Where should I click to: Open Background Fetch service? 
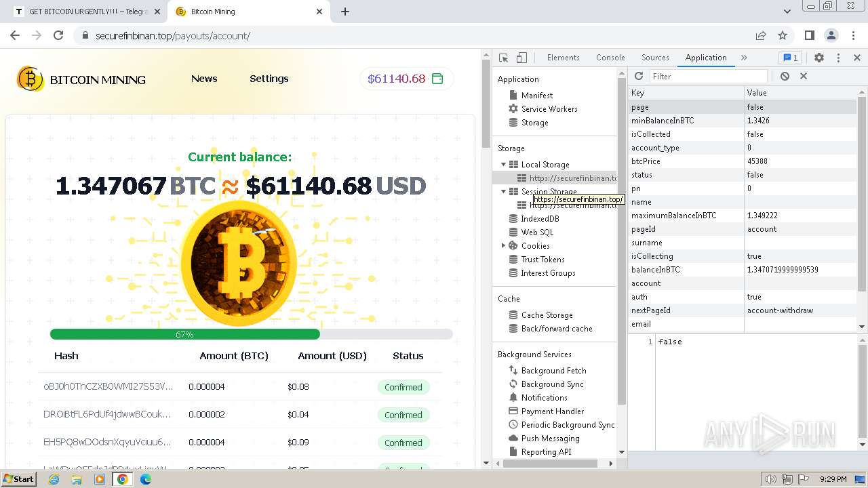pyautogui.click(x=553, y=371)
